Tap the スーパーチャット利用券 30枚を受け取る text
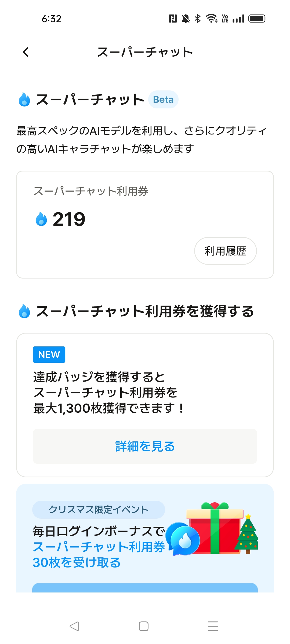290x644 pixels. [x=98, y=555]
